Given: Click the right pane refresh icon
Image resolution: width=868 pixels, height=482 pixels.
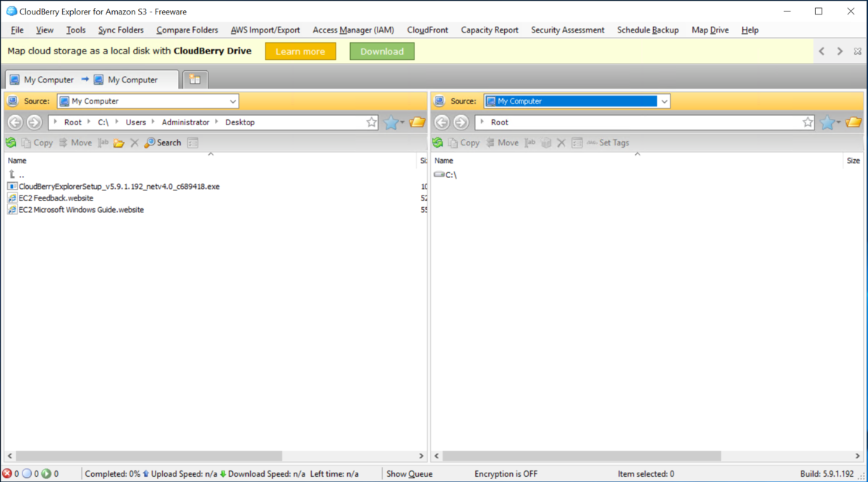Looking at the screenshot, I should click(x=437, y=143).
